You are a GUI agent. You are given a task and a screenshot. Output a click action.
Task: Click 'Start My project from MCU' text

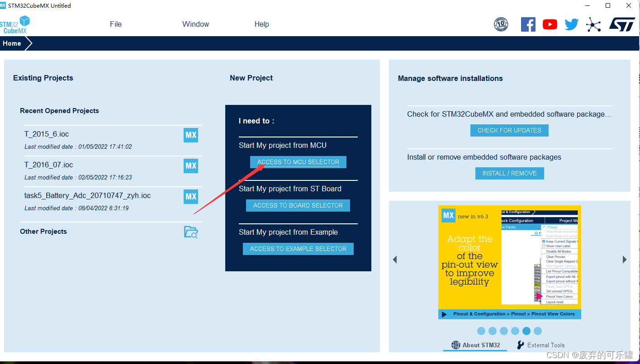283,146
